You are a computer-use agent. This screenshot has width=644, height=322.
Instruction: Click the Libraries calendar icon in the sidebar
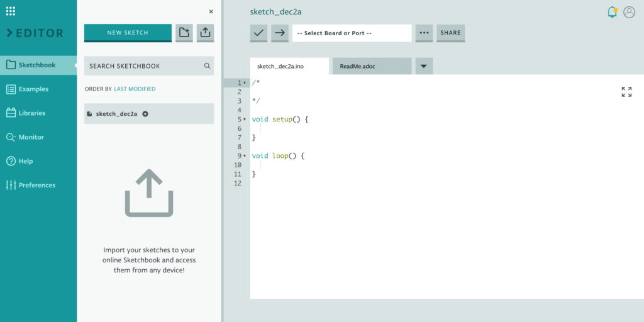click(11, 113)
